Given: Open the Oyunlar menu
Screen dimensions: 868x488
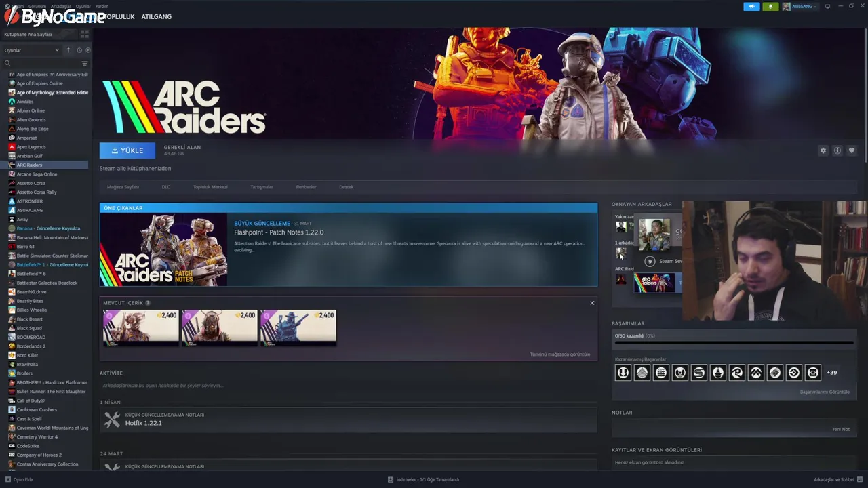Looking at the screenshot, I should [83, 6].
